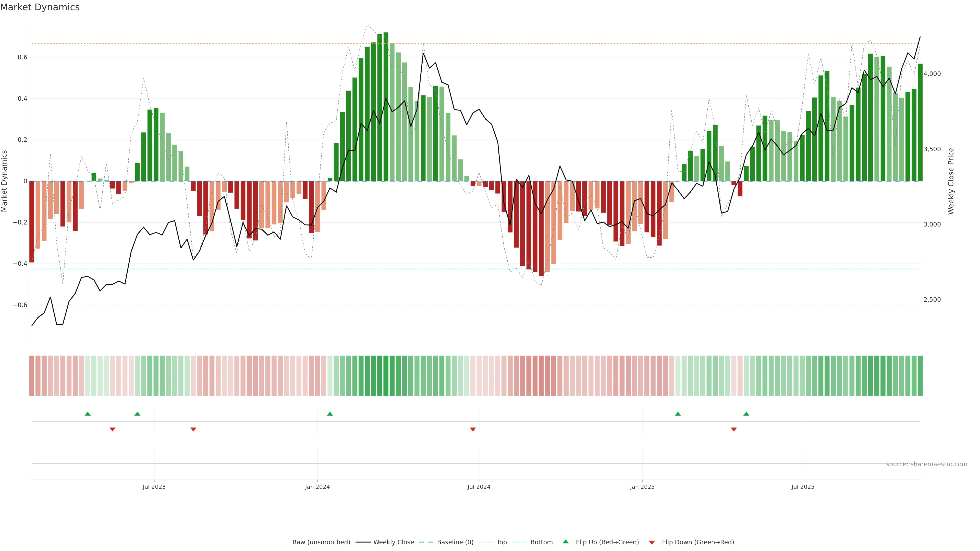Toggle the Top legend entry

click(501, 542)
